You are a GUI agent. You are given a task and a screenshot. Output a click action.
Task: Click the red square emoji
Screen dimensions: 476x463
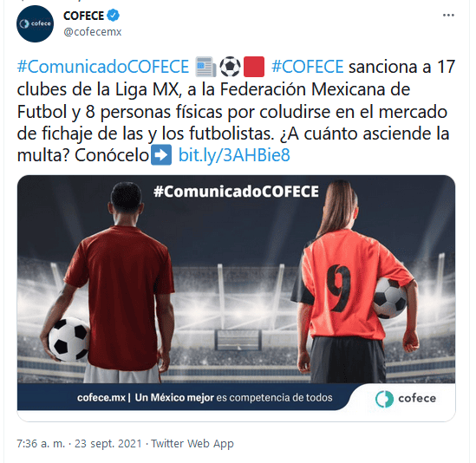pyautogui.click(x=254, y=67)
